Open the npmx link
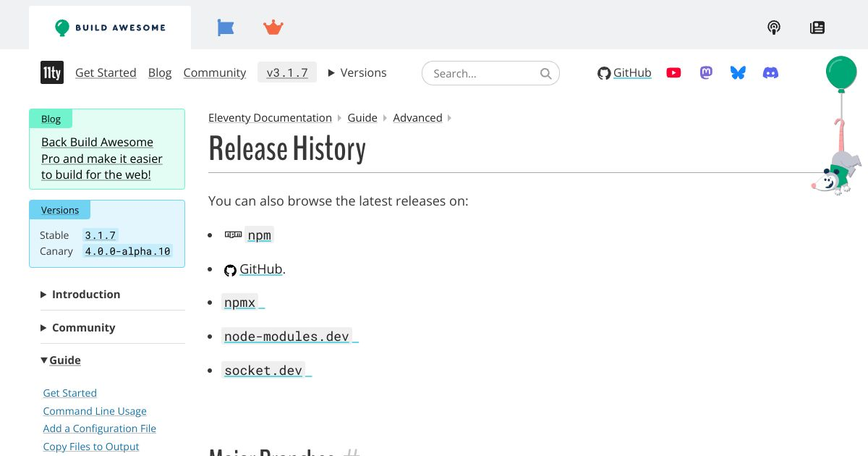 (x=240, y=303)
